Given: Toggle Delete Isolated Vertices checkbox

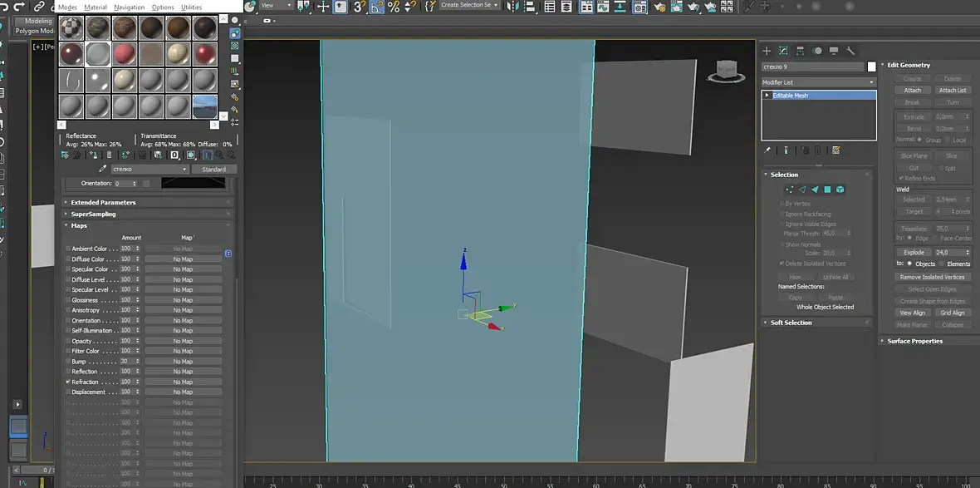Looking at the screenshot, I should pos(782,264).
